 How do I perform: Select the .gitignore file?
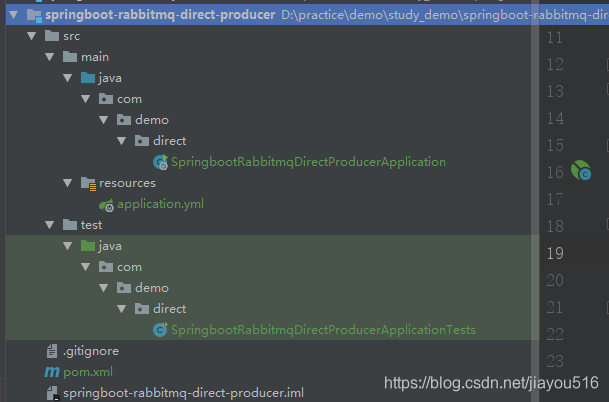click(91, 351)
